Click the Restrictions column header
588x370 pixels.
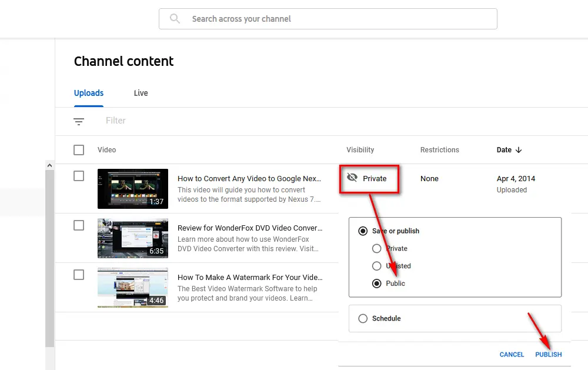(x=439, y=150)
